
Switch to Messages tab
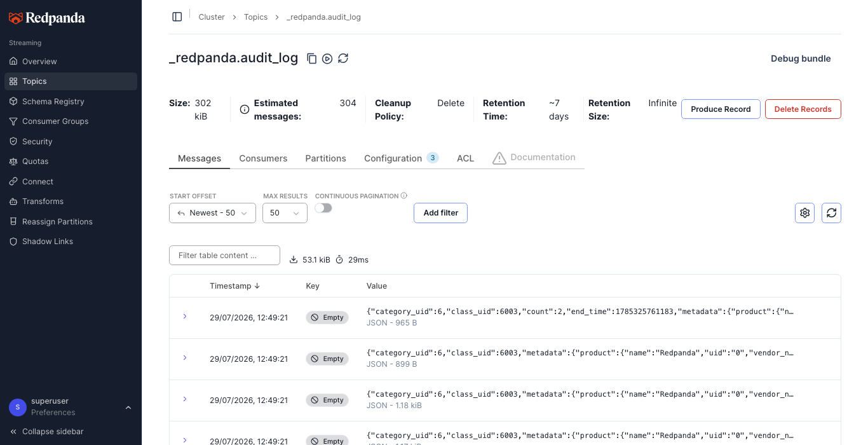click(x=200, y=158)
